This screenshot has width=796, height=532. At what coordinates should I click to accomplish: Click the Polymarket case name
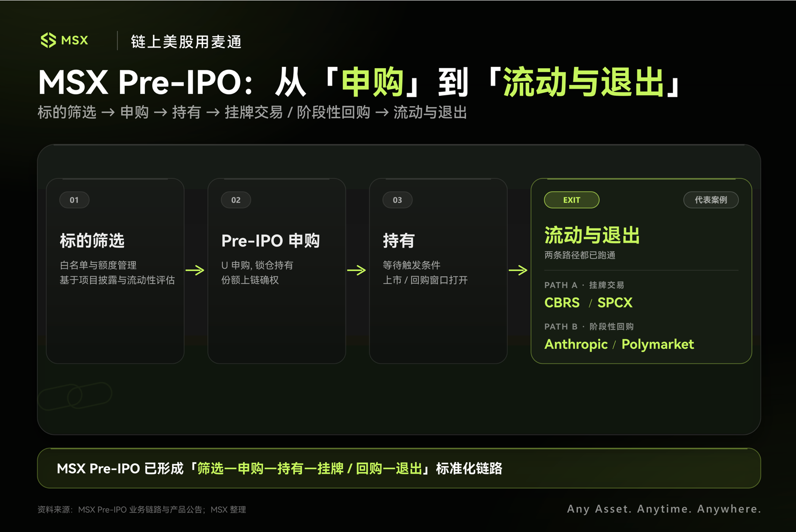click(658, 344)
